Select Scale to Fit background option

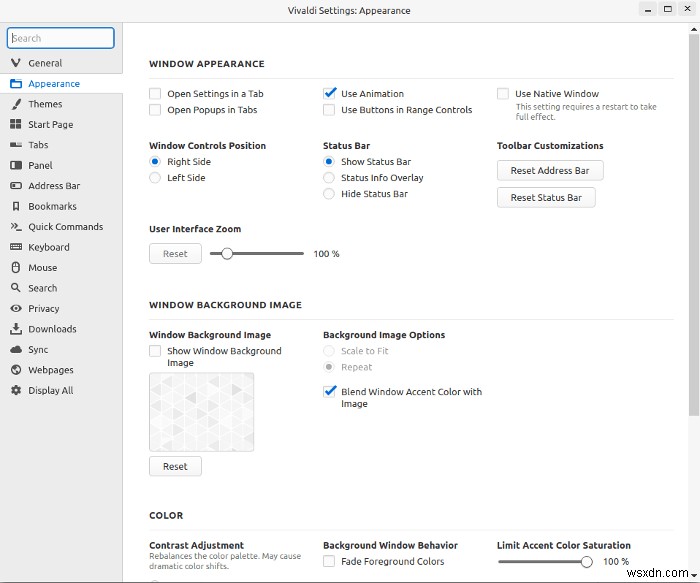(x=329, y=351)
